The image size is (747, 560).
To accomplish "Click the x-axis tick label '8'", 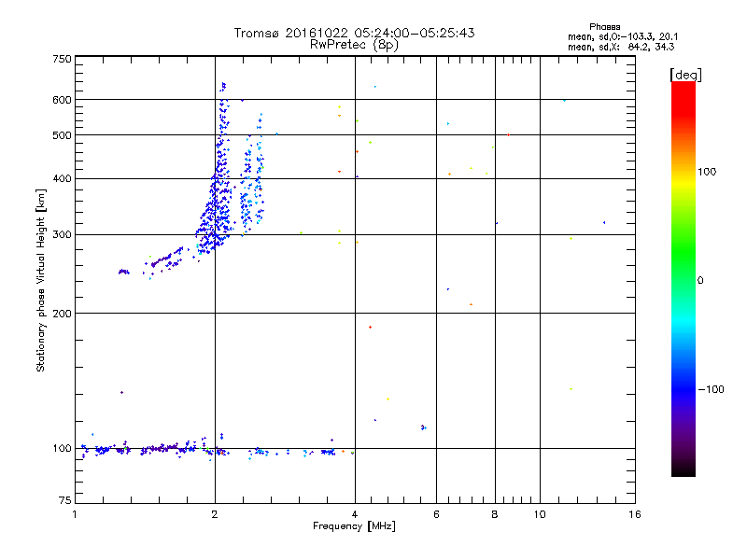I will tap(495, 514).
